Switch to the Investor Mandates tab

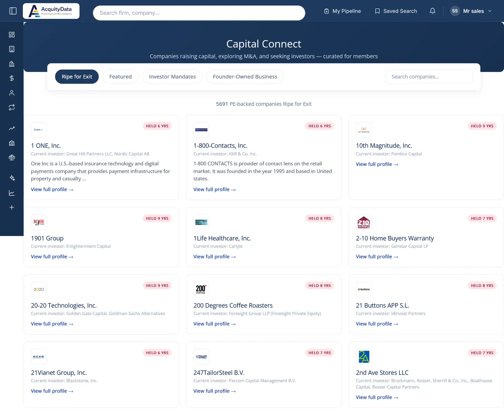point(172,77)
